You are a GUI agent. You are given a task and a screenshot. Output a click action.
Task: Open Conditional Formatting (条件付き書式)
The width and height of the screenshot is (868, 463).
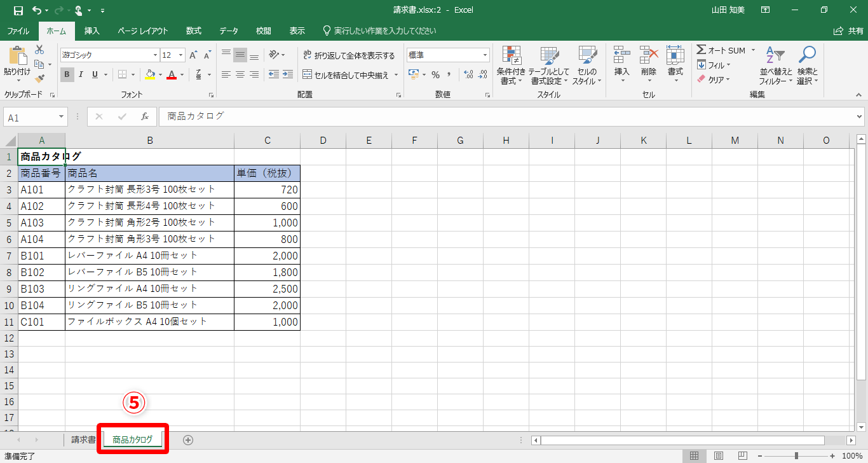coord(511,66)
